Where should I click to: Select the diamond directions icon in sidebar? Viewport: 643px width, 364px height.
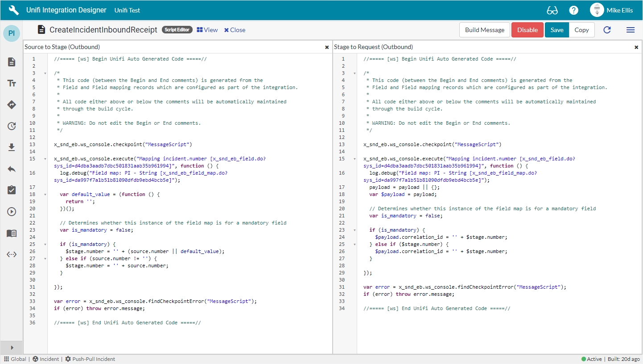[x=12, y=105]
